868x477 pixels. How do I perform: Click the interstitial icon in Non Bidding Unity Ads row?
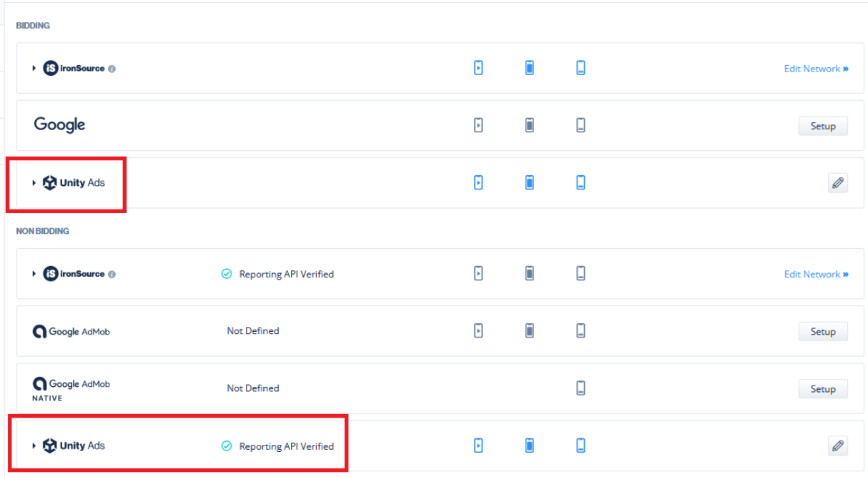pos(529,446)
